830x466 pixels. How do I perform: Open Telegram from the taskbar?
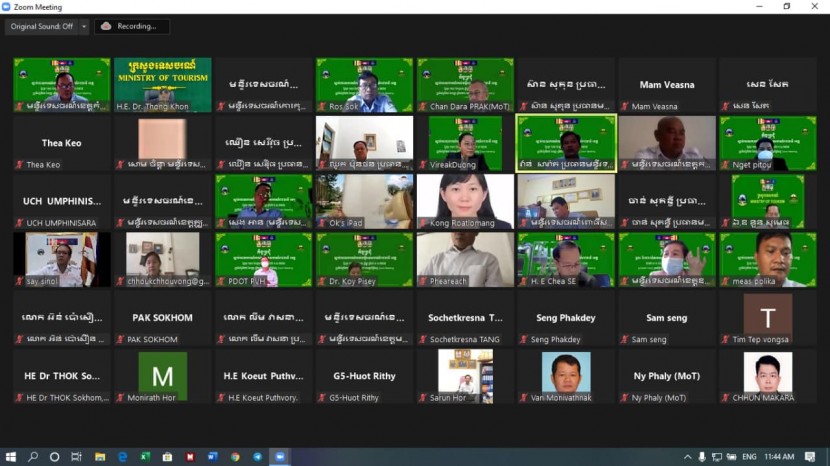click(257, 457)
